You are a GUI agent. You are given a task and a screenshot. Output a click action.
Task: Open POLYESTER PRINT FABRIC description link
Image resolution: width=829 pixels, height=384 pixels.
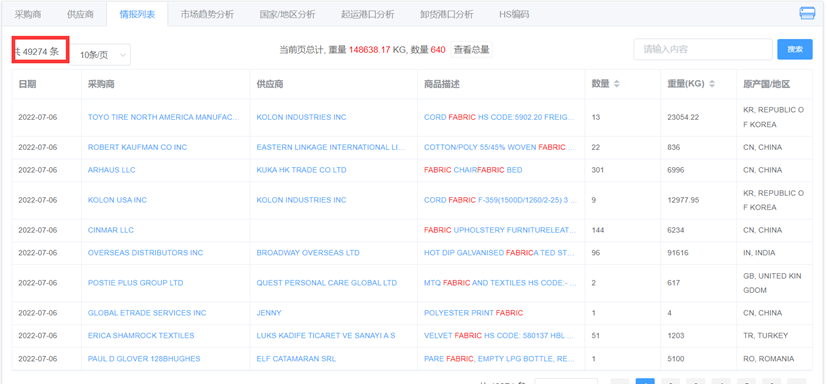[474, 313]
